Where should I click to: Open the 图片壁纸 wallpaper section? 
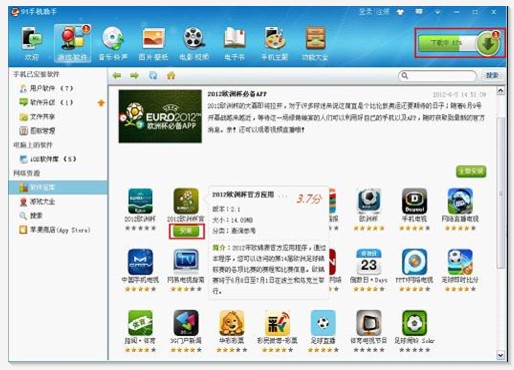pos(153,44)
